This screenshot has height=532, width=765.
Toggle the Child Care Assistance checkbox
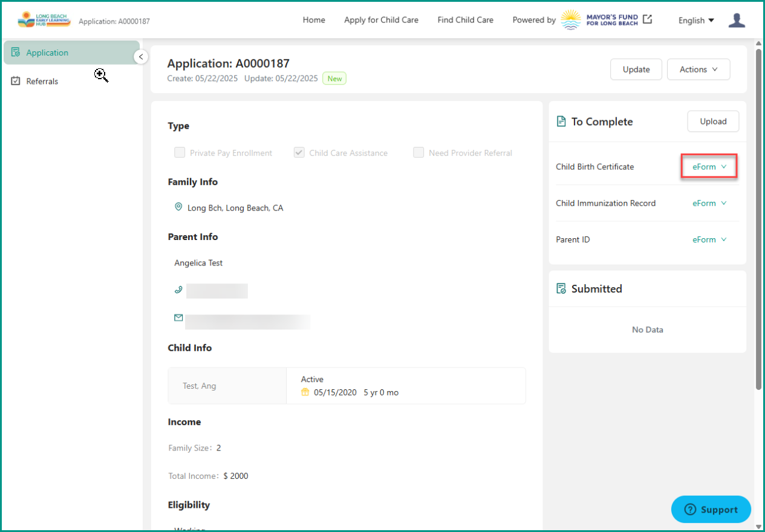point(299,152)
